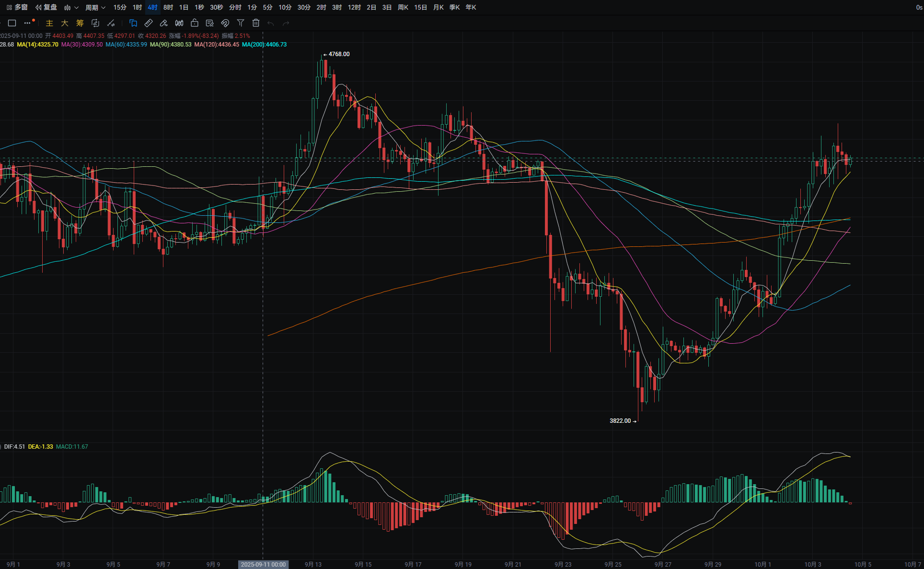Select the eraser tool icon
This screenshot has height=569, width=924.
164,23
